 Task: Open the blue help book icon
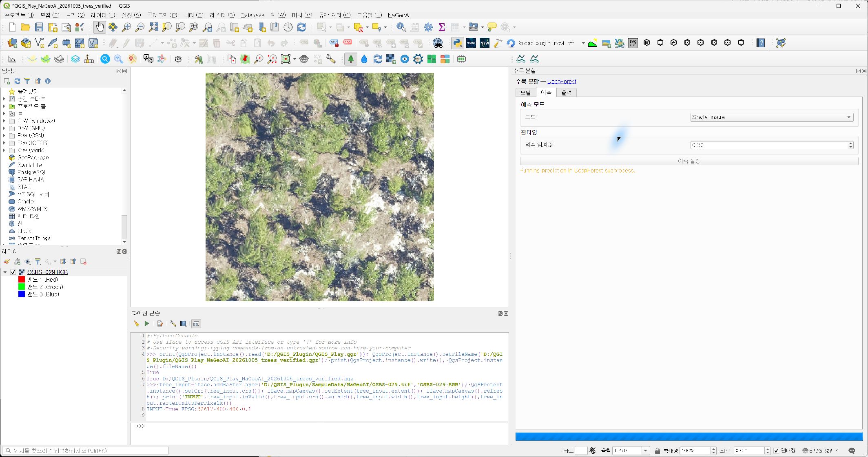(x=761, y=43)
